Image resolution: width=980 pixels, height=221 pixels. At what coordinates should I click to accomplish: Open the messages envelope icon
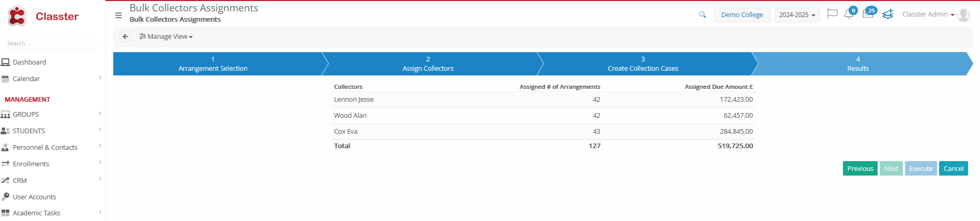click(868, 14)
